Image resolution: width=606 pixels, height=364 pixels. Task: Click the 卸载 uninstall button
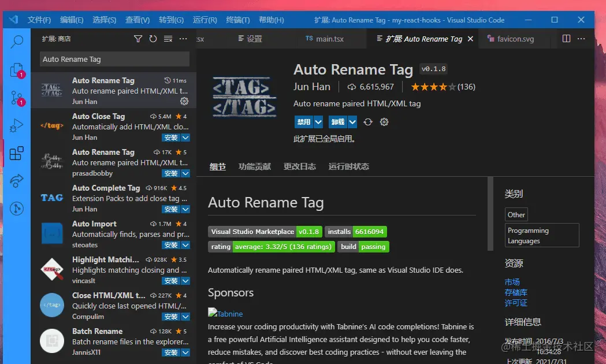pyautogui.click(x=338, y=122)
